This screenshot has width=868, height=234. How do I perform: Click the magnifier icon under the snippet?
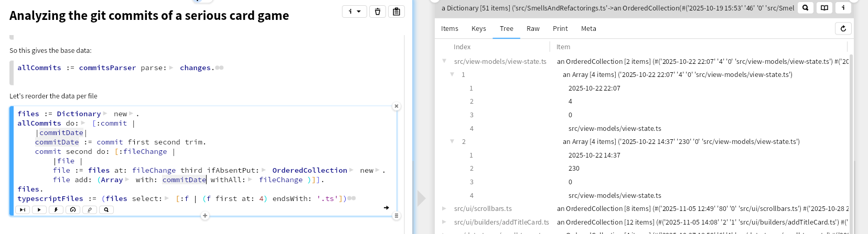[106, 210]
